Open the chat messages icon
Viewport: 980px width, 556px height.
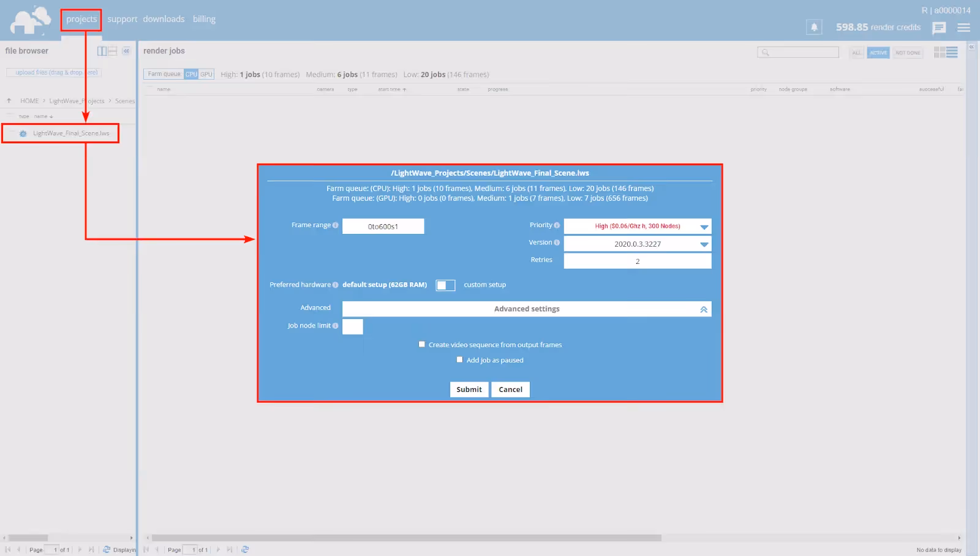[x=939, y=28]
